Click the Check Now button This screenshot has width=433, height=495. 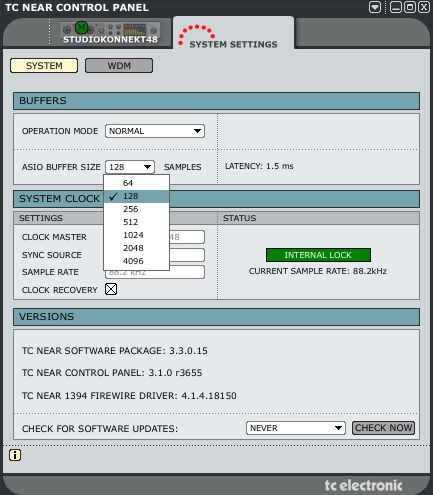pos(383,428)
